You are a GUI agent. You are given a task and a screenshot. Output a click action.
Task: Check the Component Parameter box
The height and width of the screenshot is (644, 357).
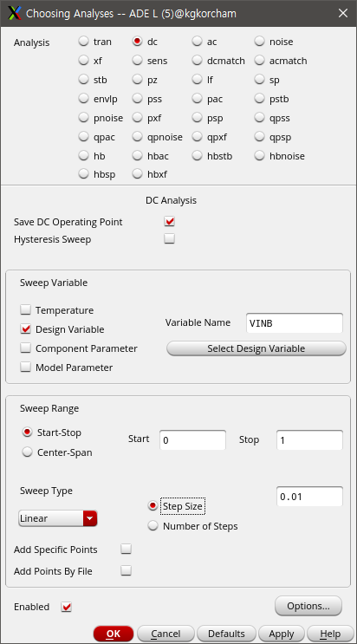[25, 348]
